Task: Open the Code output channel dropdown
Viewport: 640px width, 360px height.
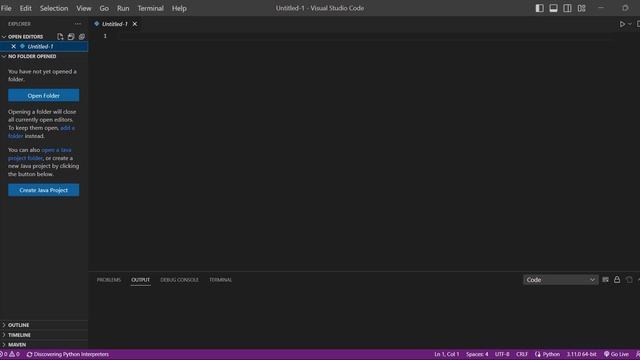Action: click(x=560, y=280)
